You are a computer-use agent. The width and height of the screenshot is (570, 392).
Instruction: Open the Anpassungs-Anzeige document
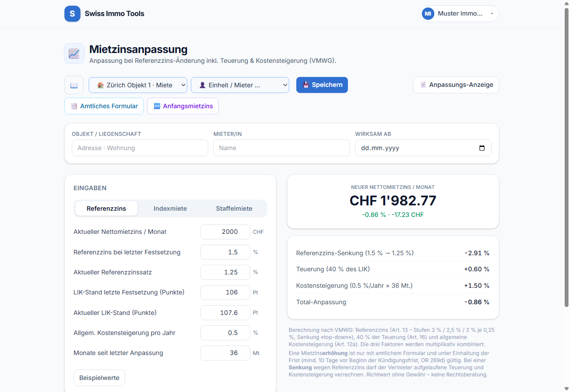click(x=456, y=85)
